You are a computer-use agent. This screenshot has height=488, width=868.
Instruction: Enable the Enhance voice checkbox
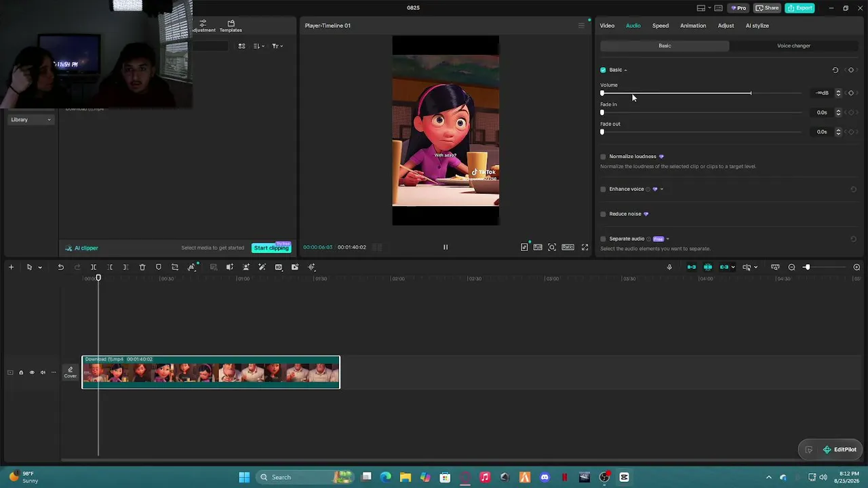[x=603, y=189]
